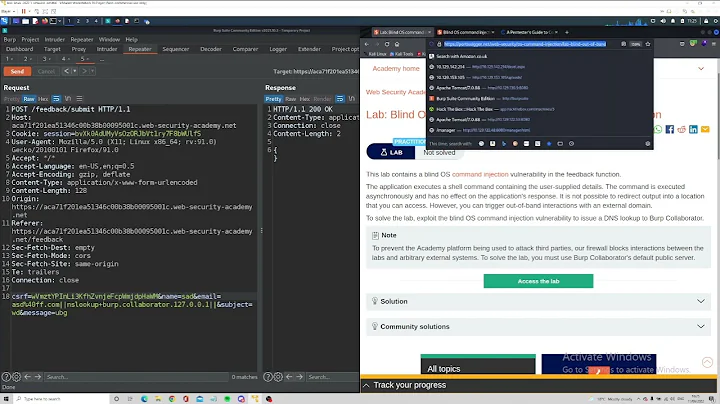This screenshot has width=720, height=404.
Task: Expand the Solution section
Action: [x=538, y=302]
